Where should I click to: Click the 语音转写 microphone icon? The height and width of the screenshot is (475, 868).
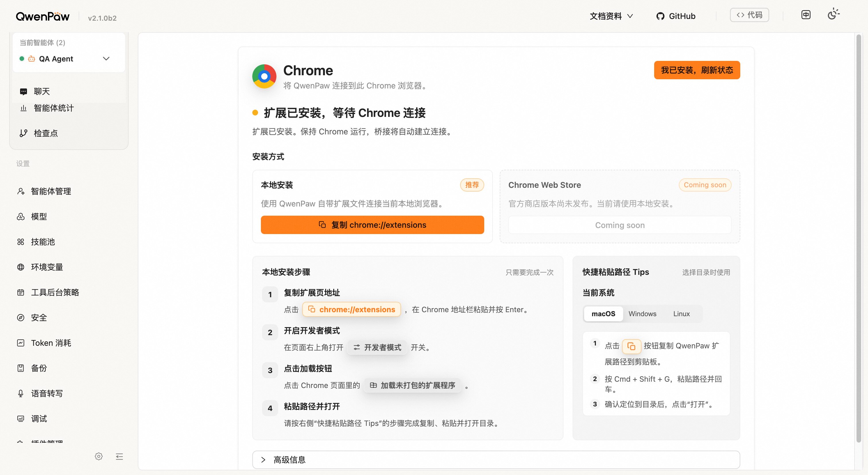coord(21,393)
